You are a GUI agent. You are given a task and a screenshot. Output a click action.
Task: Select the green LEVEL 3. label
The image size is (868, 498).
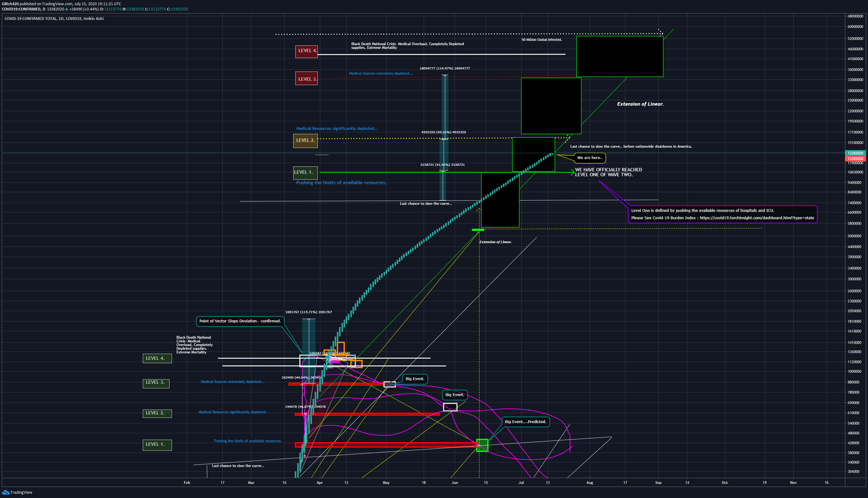[156, 383]
